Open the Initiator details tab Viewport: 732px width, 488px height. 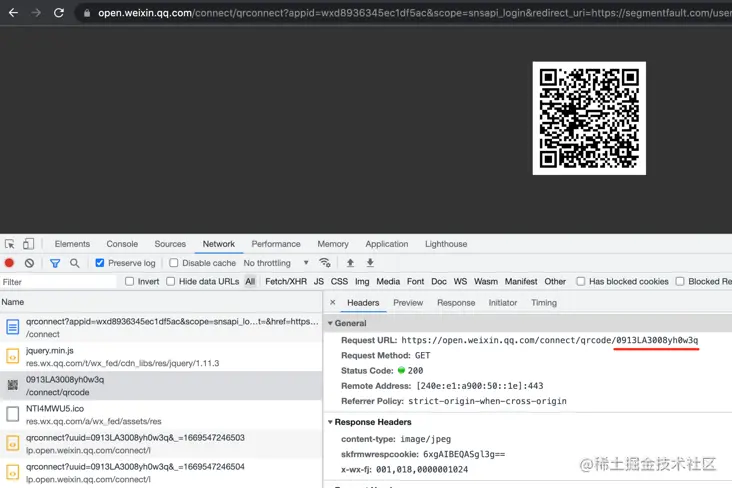click(x=503, y=303)
